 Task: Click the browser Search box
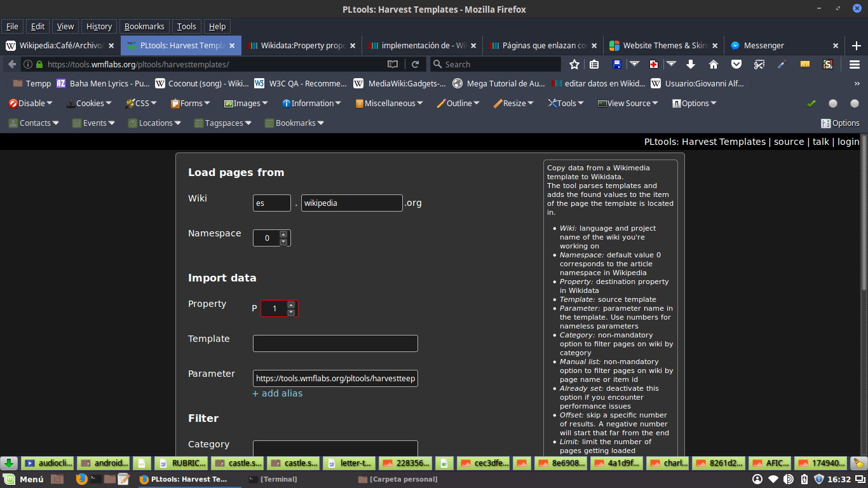coord(496,64)
